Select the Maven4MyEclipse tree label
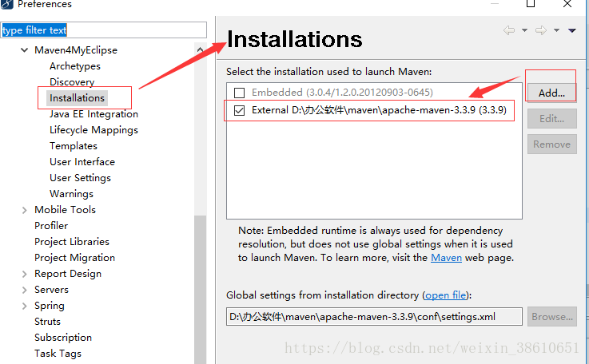This screenshot has height=364, width=589. [x=76, y=50]
